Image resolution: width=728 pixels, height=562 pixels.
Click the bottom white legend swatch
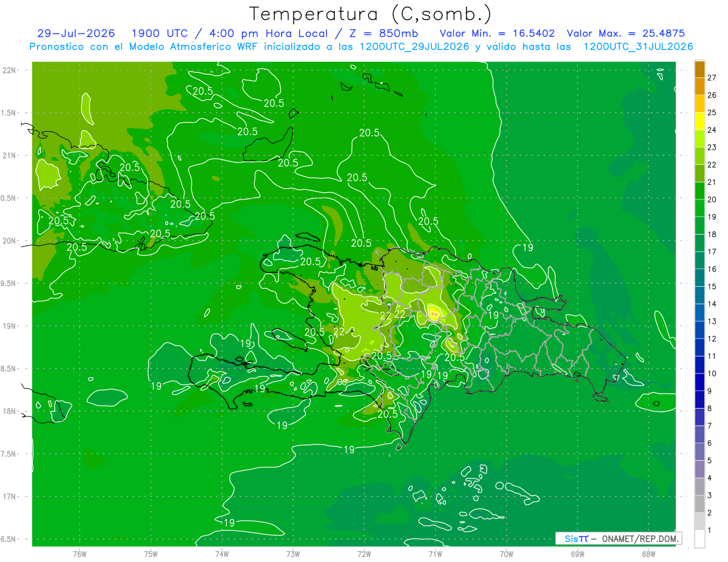pos(699,539)
